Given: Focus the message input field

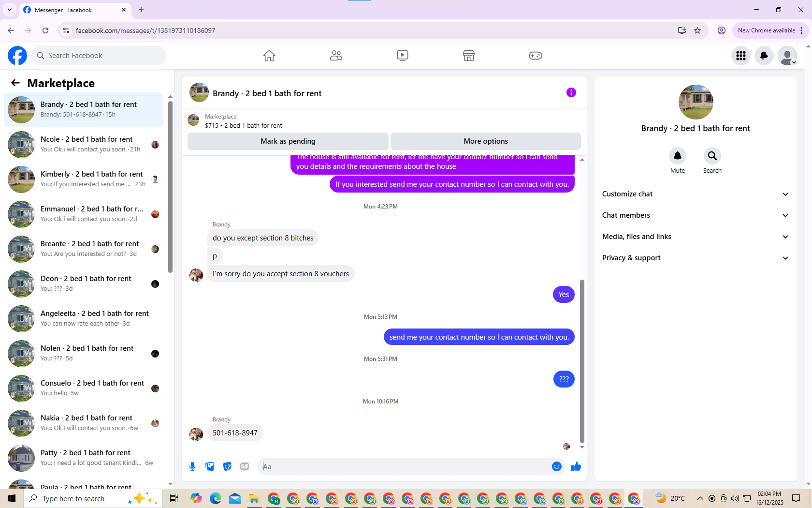Looking at the screenshot, I should 405,466.
